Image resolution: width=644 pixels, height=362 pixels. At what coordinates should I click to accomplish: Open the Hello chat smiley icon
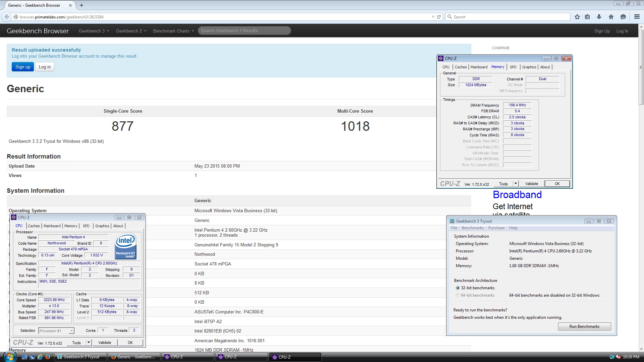623,17
